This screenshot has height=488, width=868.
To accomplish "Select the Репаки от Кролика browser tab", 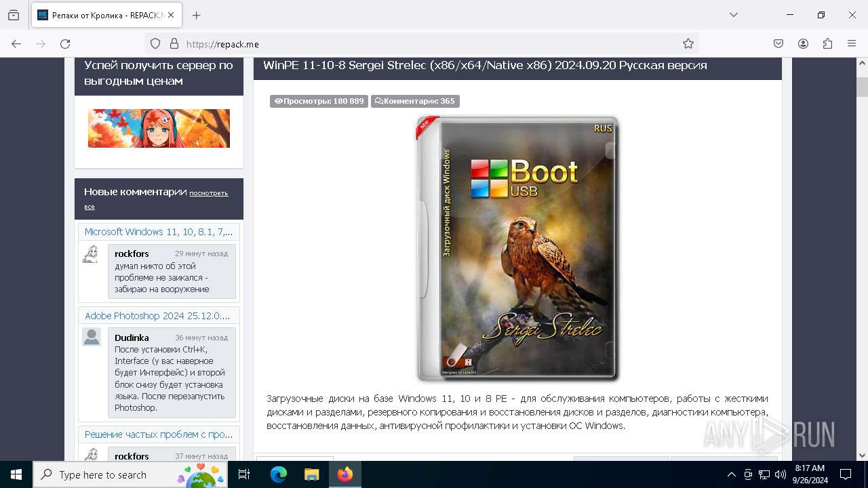I will [x=106, y=15].
